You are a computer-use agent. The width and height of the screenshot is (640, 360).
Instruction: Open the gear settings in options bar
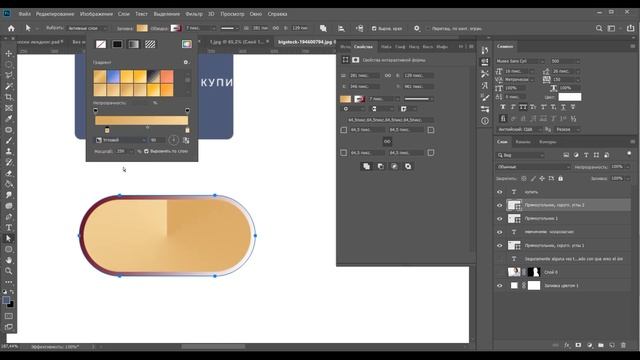(x=417, y=28)
